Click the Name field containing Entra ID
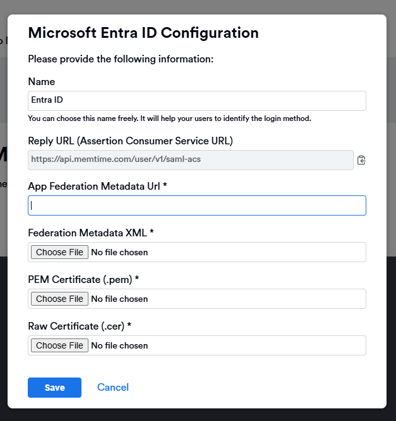396x421 pixels. 197,100
